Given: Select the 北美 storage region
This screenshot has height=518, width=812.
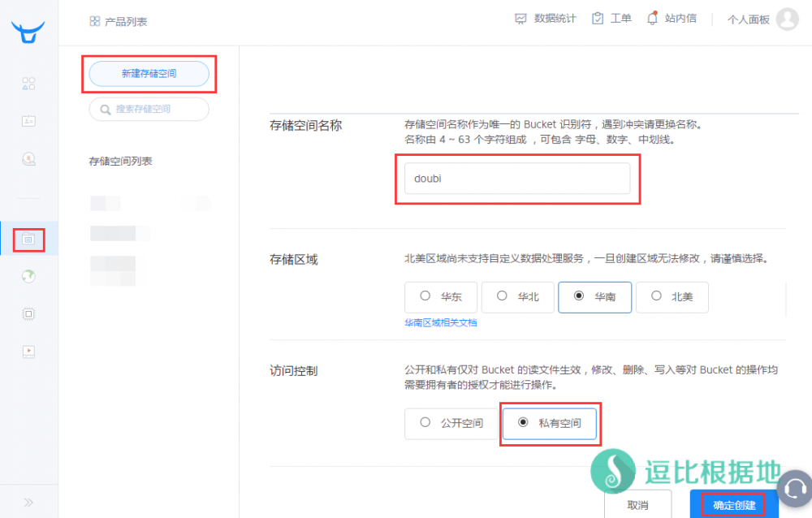Looking at the screenshot, I should tap(672, 297).
